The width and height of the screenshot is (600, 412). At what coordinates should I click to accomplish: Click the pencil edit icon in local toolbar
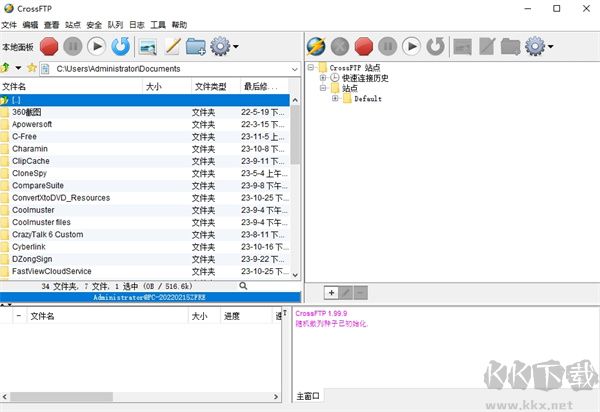[x=173, y=46]
